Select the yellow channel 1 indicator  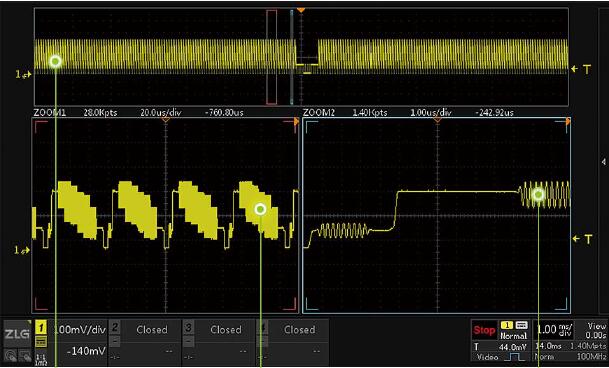[41, 328]
